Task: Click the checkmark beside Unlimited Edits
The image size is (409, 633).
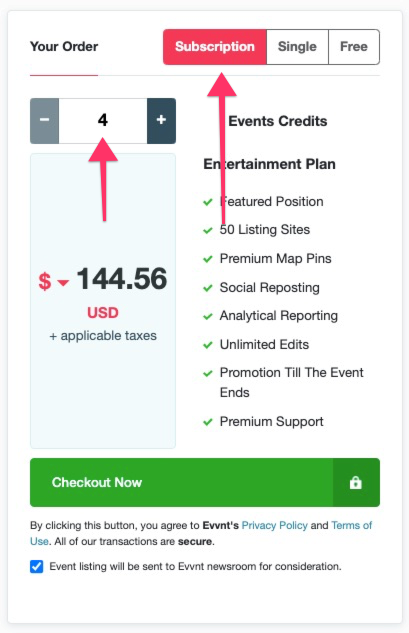Action: point(208,345)
